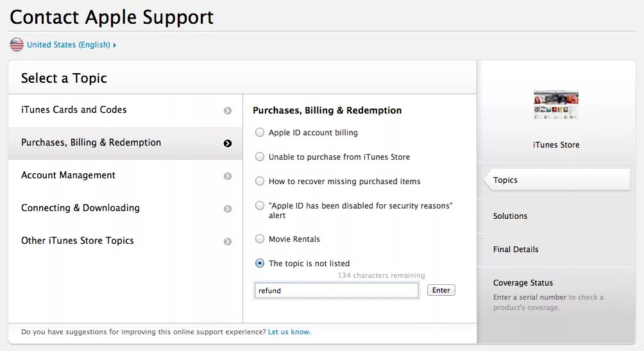Click the Contact Apple Support page title
Screen dimensions: 644x351
(x=112, y=17)
